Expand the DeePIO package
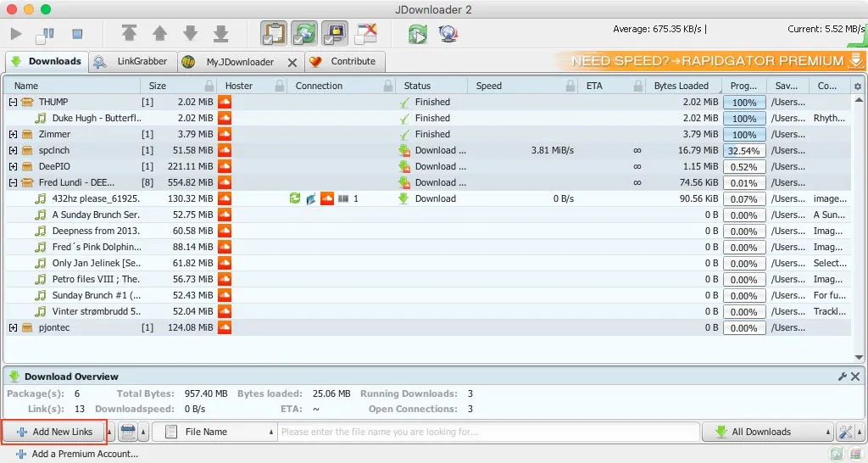This screenshot has width=868, height=463. coord(13,166)
